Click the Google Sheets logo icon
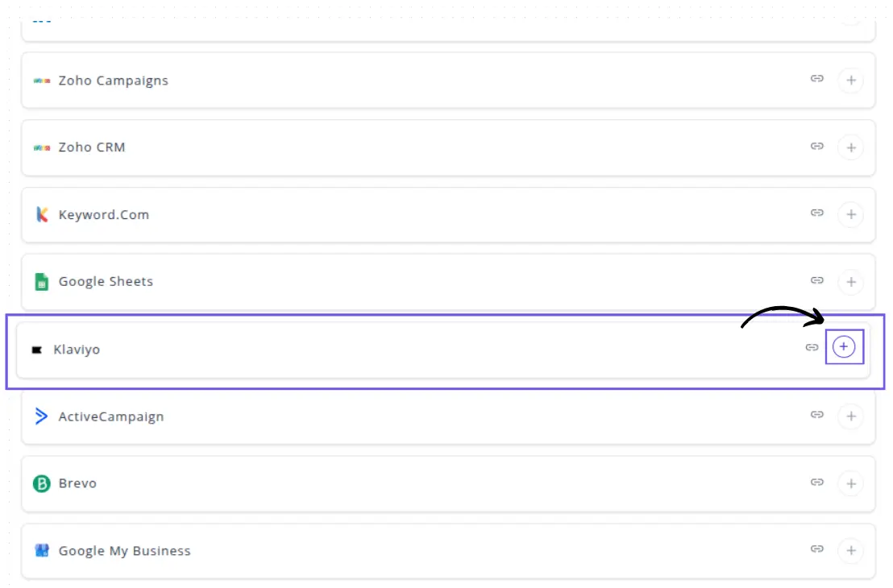The height and width of the screenshot is (588, 893). 42,282
